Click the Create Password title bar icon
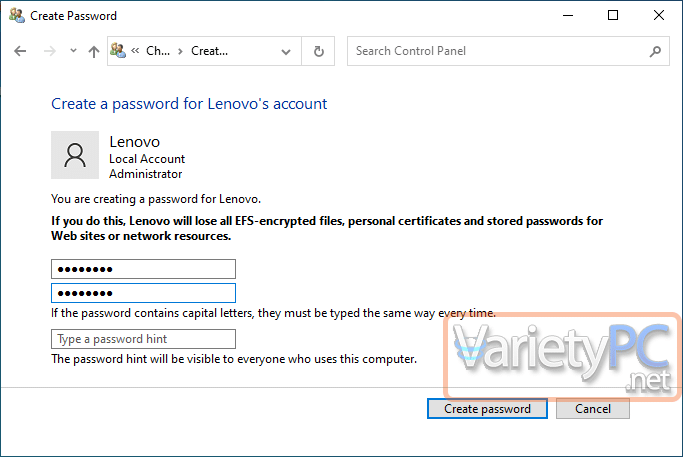683x457 pixels. tap(17, 15)
